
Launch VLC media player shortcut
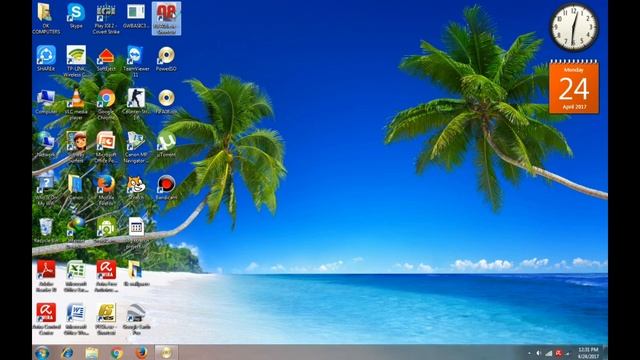tap(76, 104)
